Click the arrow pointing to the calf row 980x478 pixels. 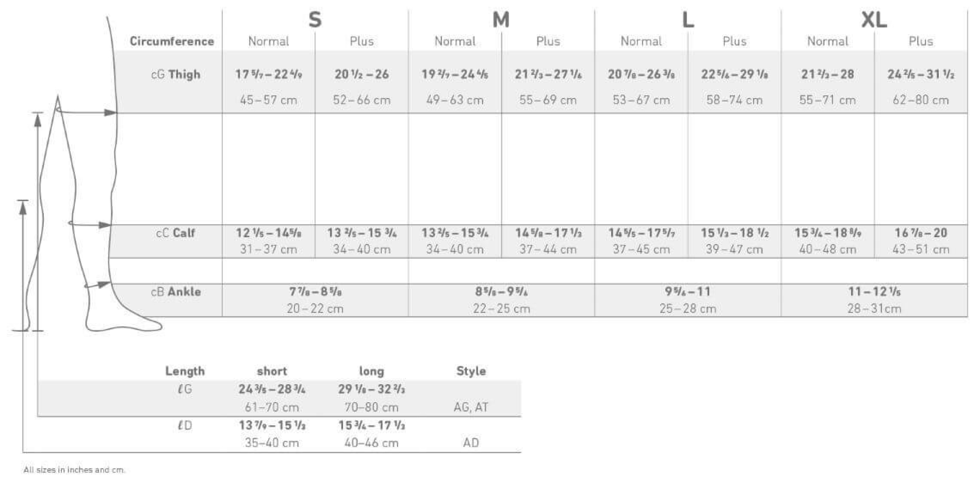pos(90,224)
